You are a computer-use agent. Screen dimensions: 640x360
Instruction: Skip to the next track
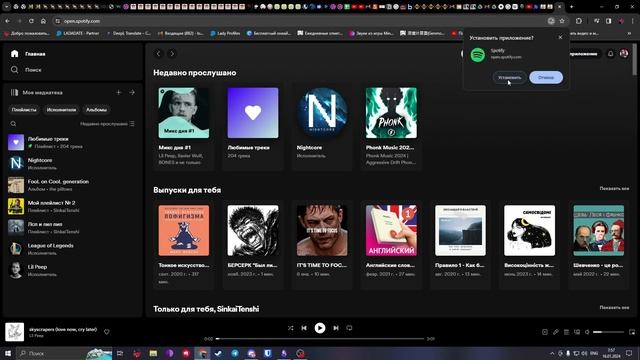click(336, 328)
